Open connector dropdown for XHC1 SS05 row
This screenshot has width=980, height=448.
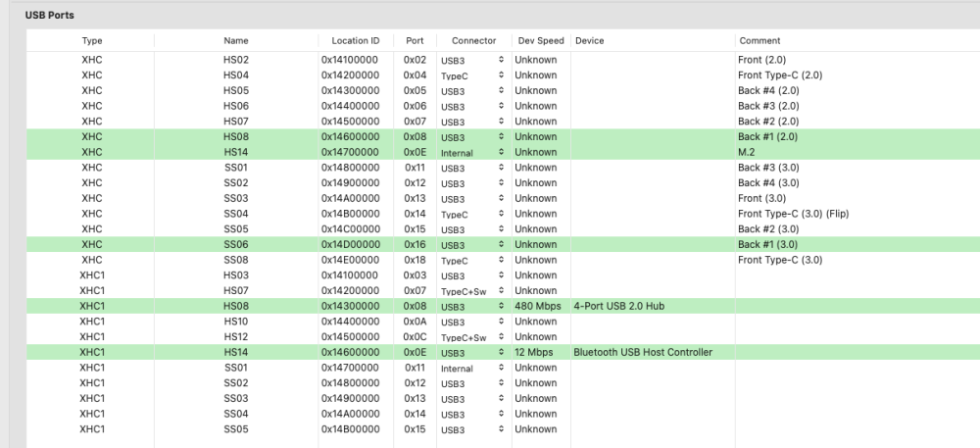(x=473, y=430)
